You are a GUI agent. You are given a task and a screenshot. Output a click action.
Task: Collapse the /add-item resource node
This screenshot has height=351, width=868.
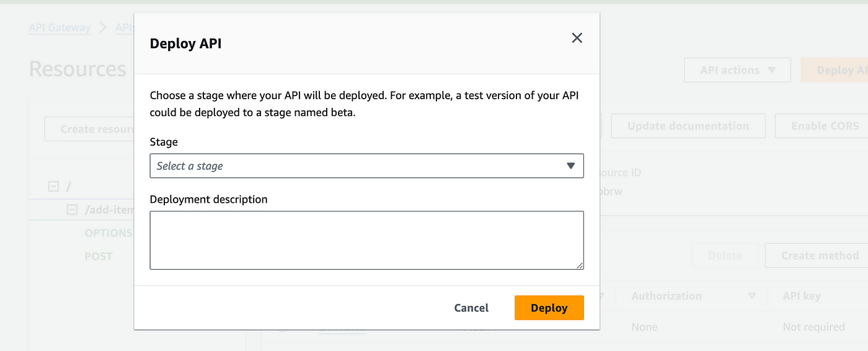tap(72, 210)
